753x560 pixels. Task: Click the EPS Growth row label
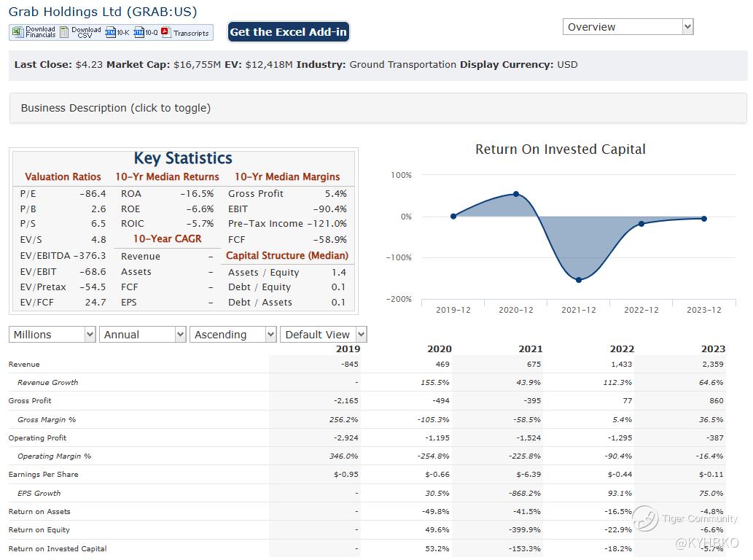39,493
